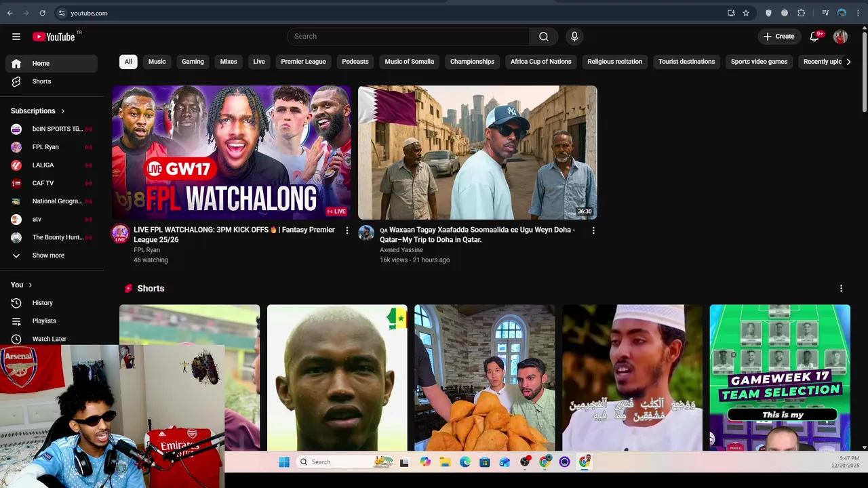Open CAF TV subscription channel
Screen dimensions: 868x488
point(52,183)
